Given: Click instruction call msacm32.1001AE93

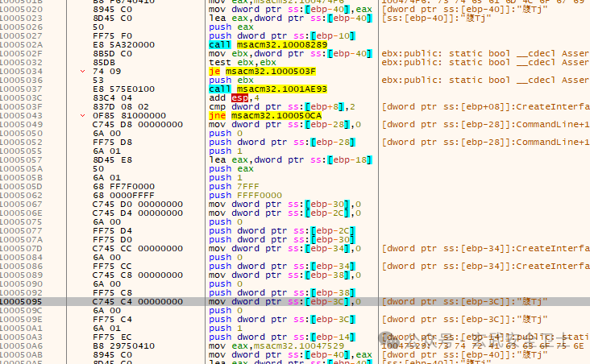Looking at the screenshot, I should [268, 89].
